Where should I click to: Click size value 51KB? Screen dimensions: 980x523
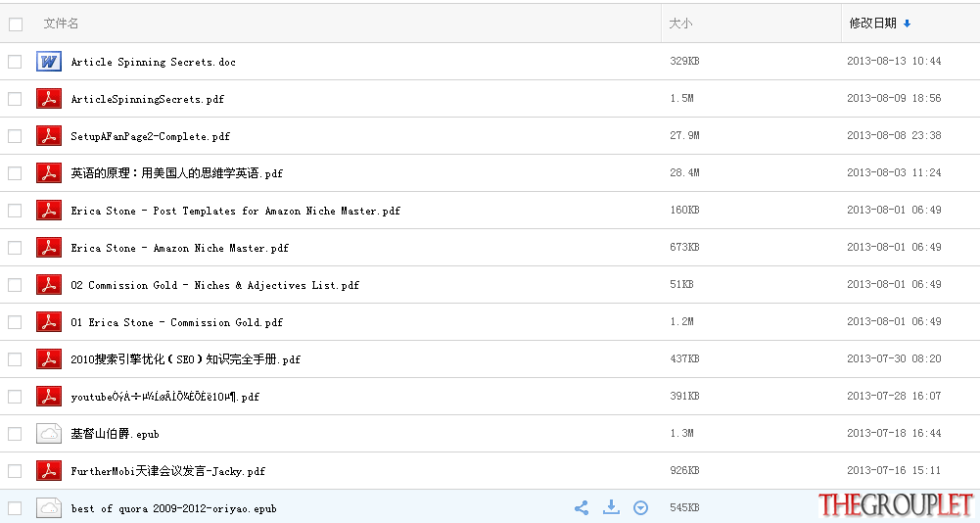click(681, 284)
